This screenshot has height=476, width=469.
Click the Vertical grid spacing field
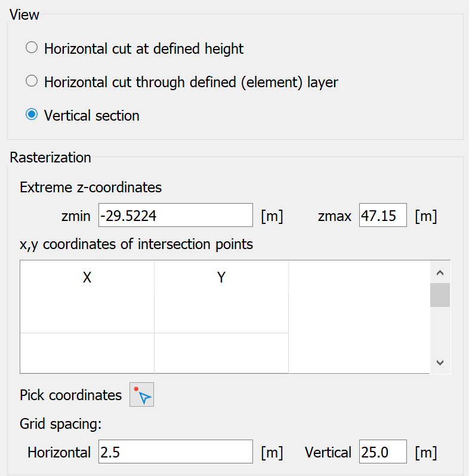(x=383, y=452)
